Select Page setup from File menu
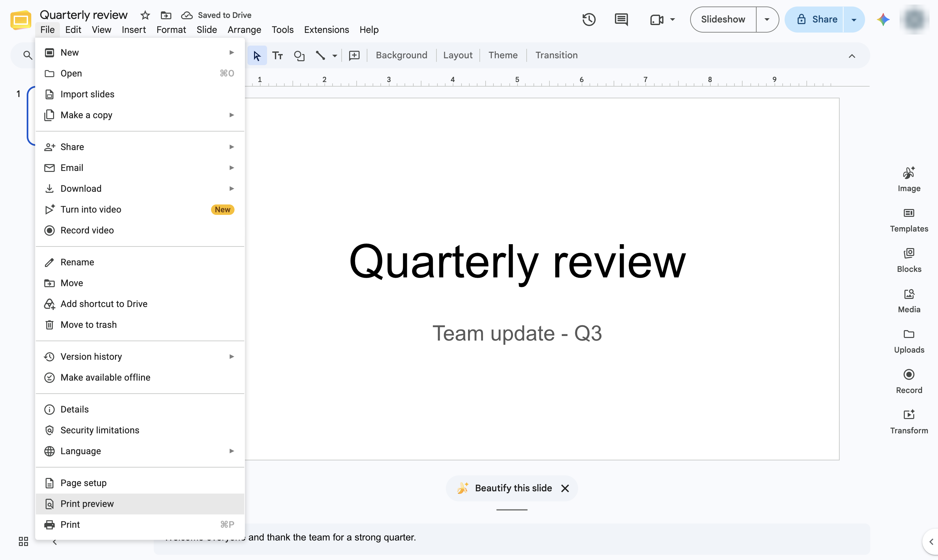 140,483
